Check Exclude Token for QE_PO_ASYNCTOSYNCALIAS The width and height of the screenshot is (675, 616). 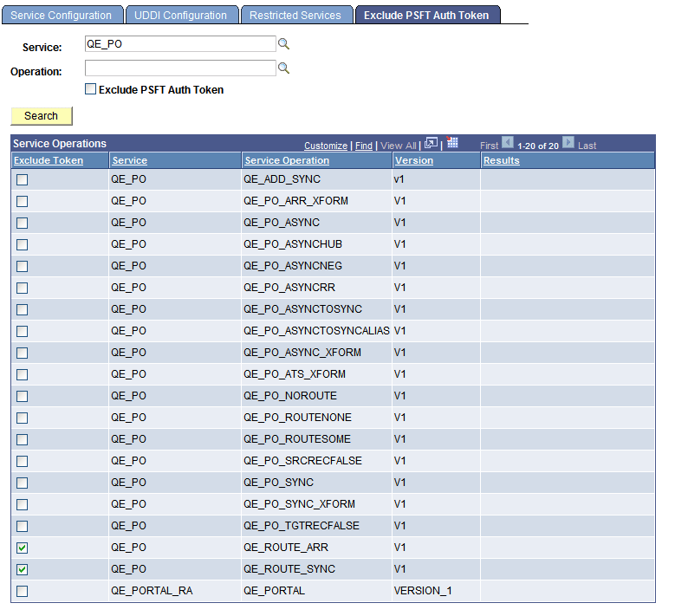pos(23,332)
